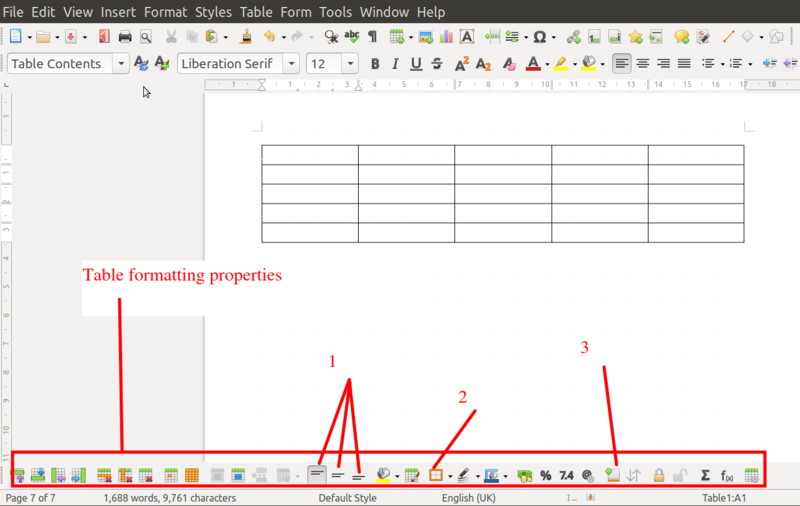Toggle Underline formatting
The image size is (800, 506).
416,64
